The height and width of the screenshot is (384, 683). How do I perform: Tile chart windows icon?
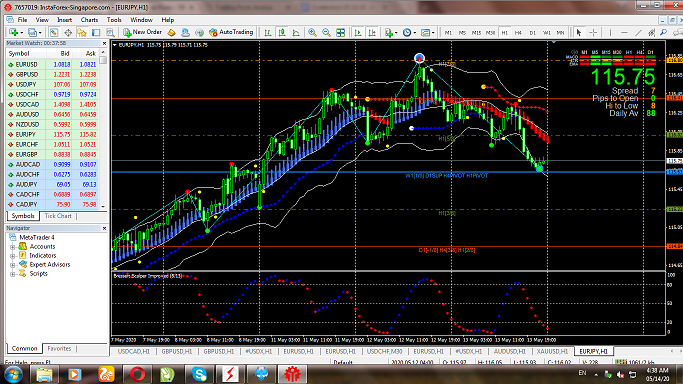click(341, 33)
